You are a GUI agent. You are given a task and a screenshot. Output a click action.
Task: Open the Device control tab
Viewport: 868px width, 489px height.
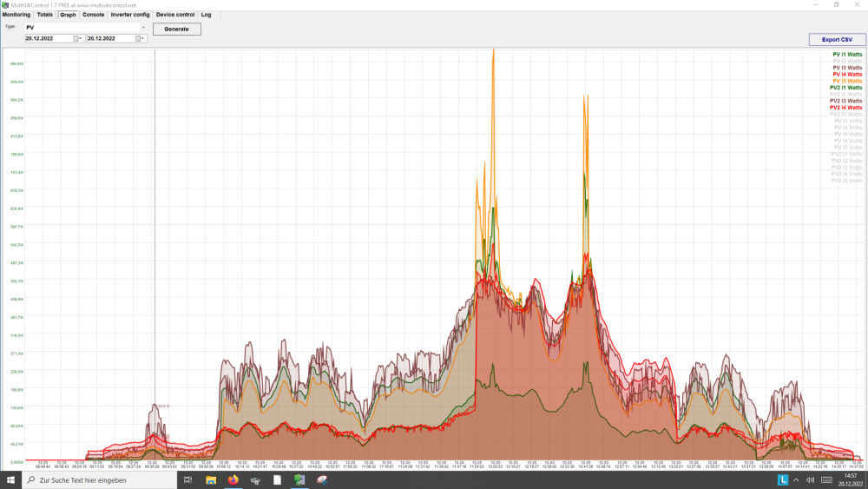point(175,15)
